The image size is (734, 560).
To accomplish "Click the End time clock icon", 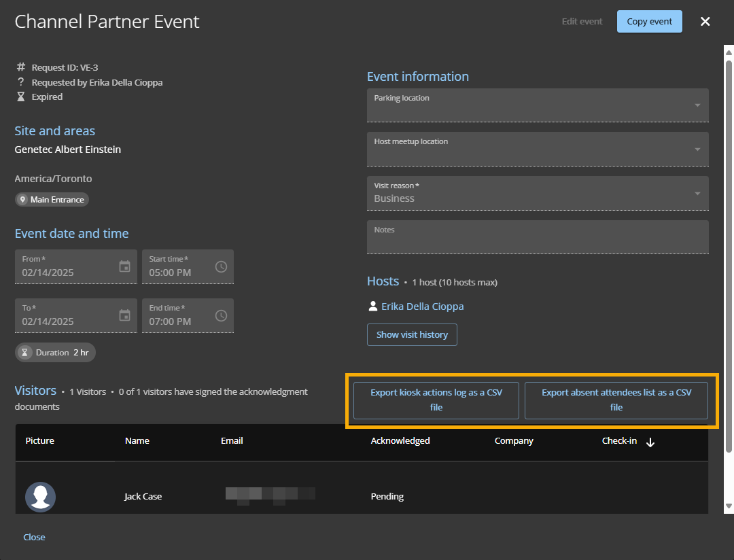I will point(221,315).
